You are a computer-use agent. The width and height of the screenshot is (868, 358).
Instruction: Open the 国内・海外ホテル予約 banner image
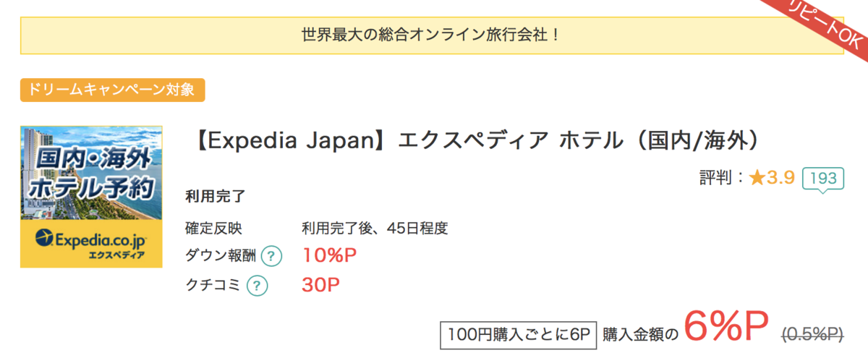coord(91,197)
